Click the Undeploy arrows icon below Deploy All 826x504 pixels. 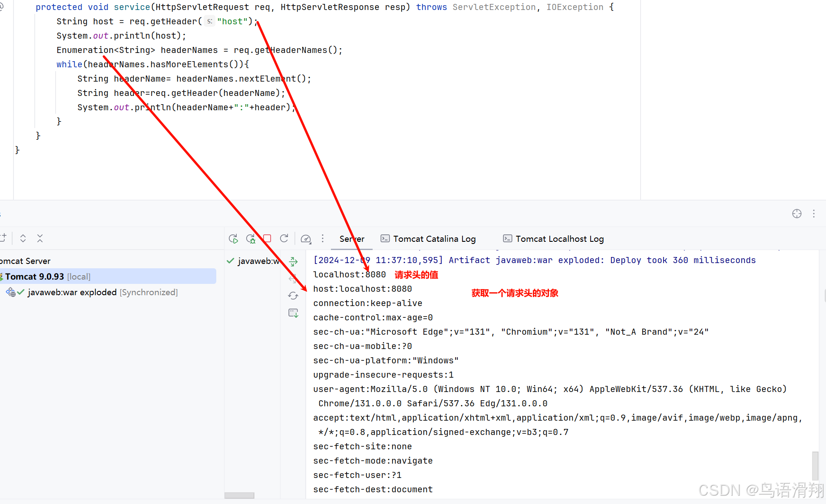point(293,279)
